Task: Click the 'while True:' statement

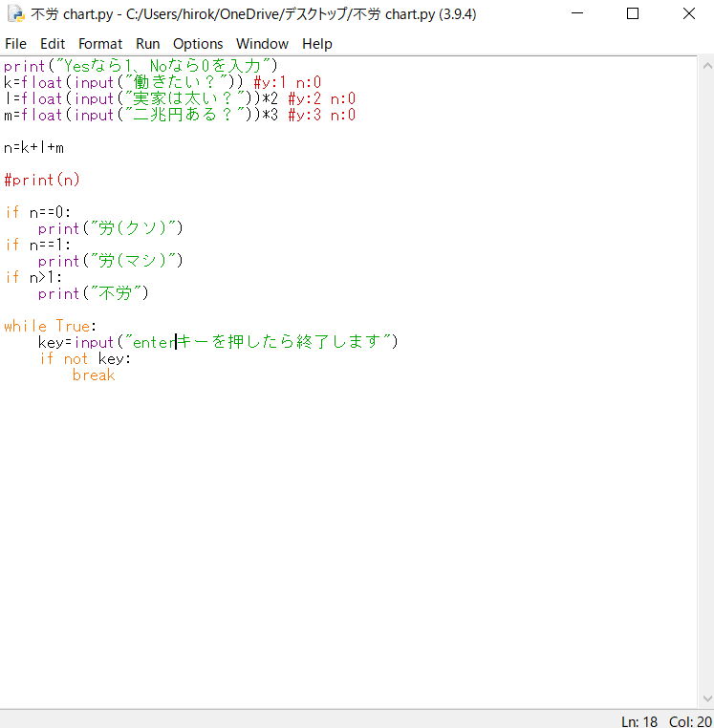Action: [50, 326]
